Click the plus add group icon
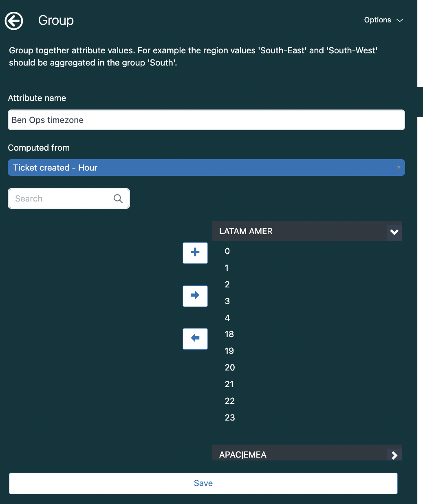Viewport: 423px width, 504px height. (195, 253)
